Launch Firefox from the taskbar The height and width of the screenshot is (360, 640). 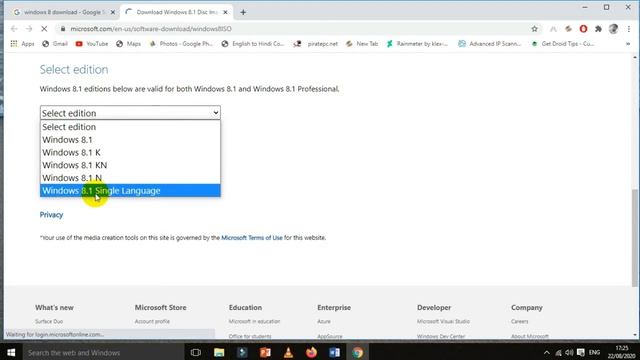311,352
